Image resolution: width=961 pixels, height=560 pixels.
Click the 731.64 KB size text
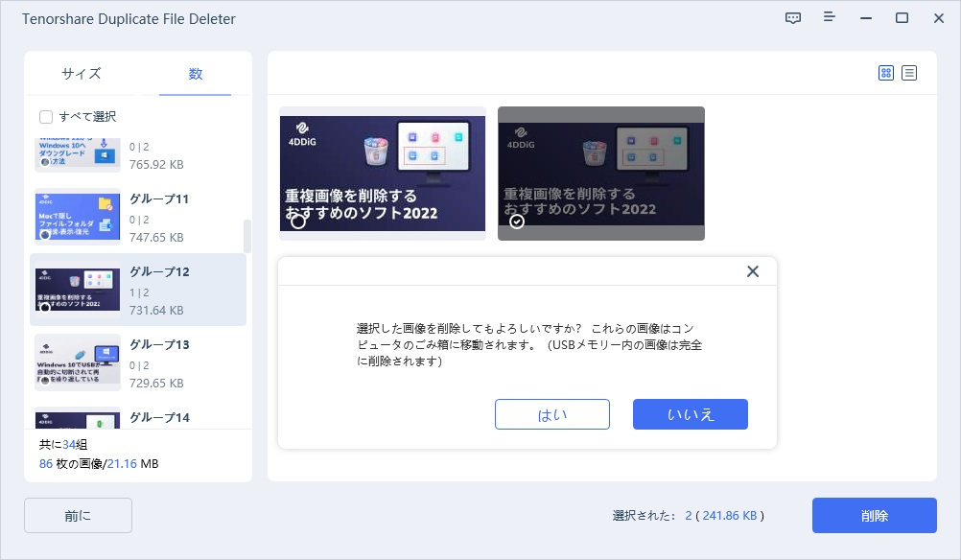click(x=156, y=311)
